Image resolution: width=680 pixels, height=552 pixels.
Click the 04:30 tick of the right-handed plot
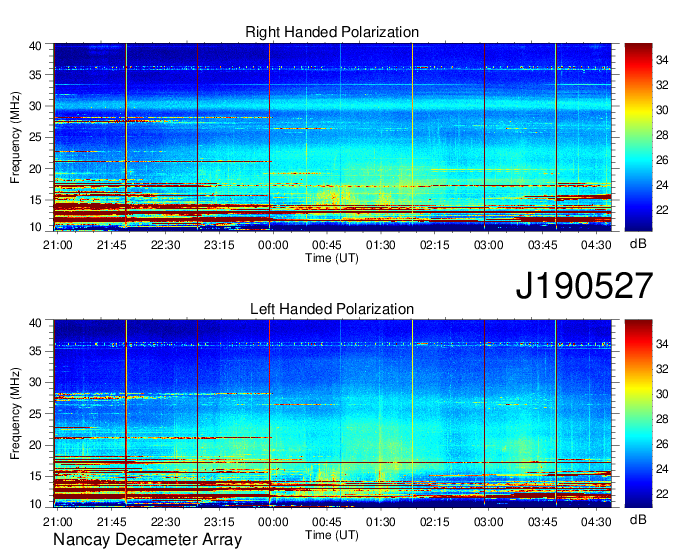[x=596, y=245]
